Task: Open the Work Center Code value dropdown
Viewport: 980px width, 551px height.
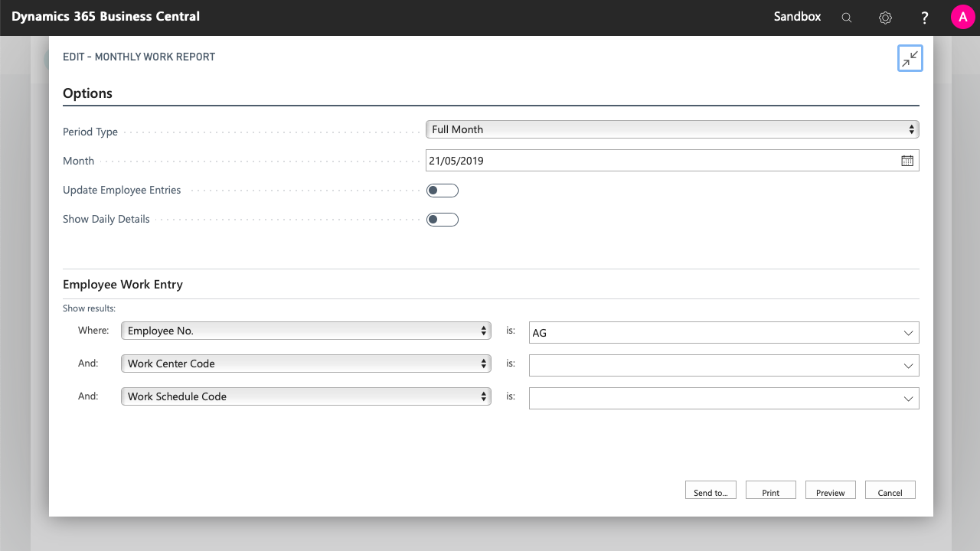Action: click(x=910, y=365)
